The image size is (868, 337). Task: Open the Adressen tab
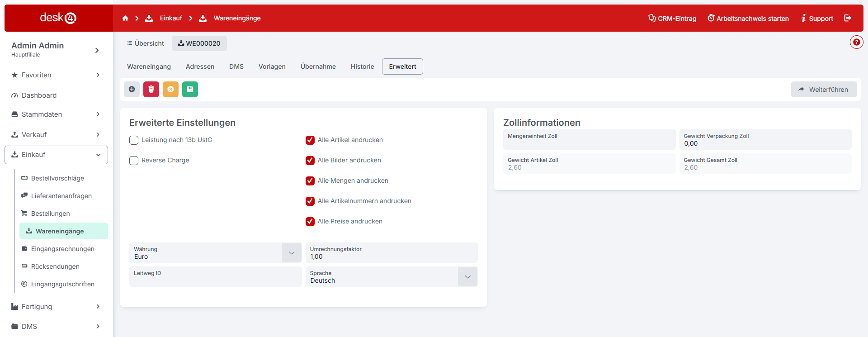(200, 66)
